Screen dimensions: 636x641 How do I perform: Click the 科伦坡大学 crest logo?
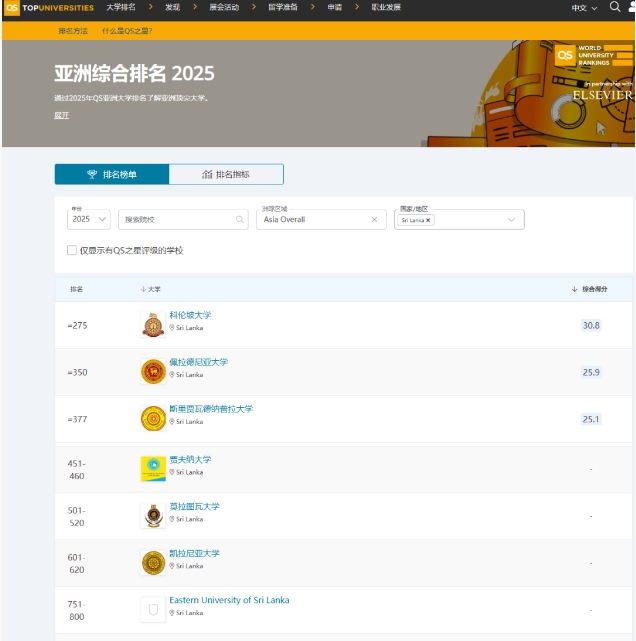pyautogui.click(x=153, y=325)
